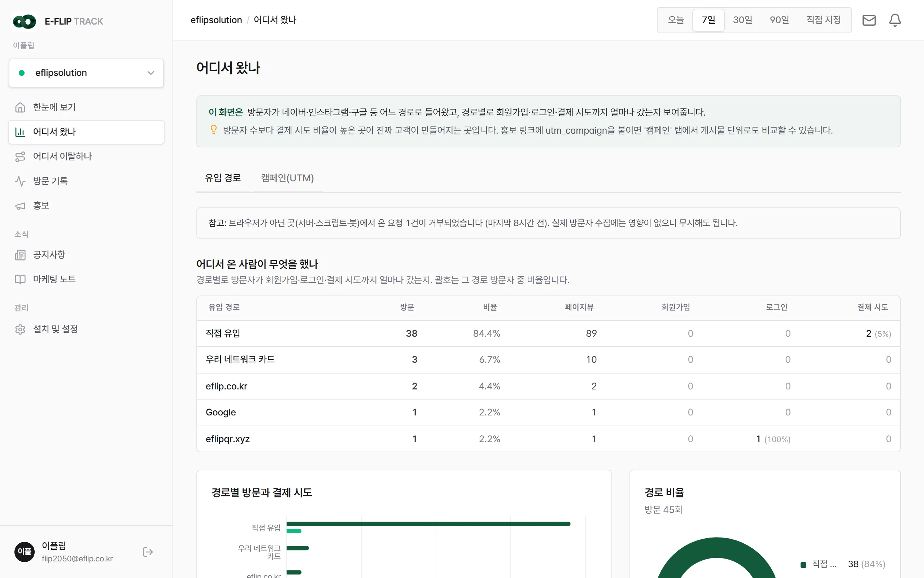Select the 30일 date range
This screenshot has height=578, width=924.
pos(742,20)
